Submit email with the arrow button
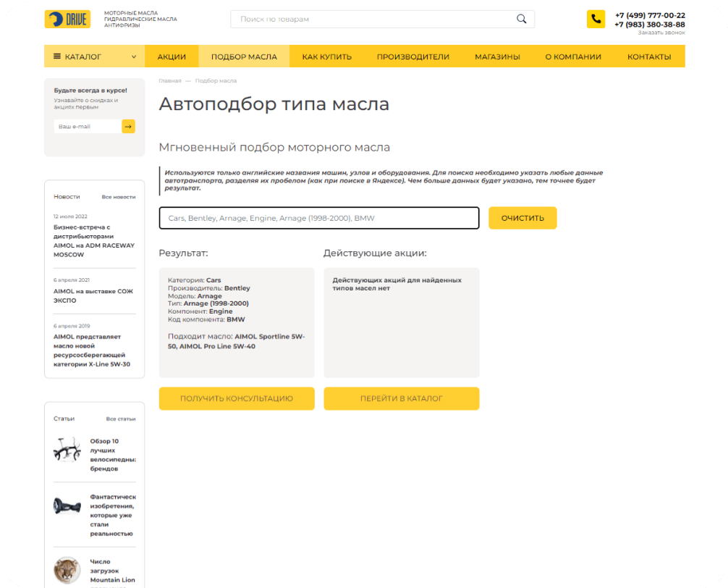This screenshot has height=588, width=728. pos(128,127)
